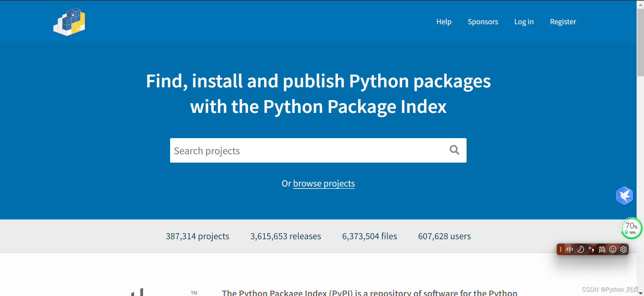The width and height of the screenshot is (644, 296).
Task: Click the 387,314 projects statistic
Action: [x=198, y=236]
